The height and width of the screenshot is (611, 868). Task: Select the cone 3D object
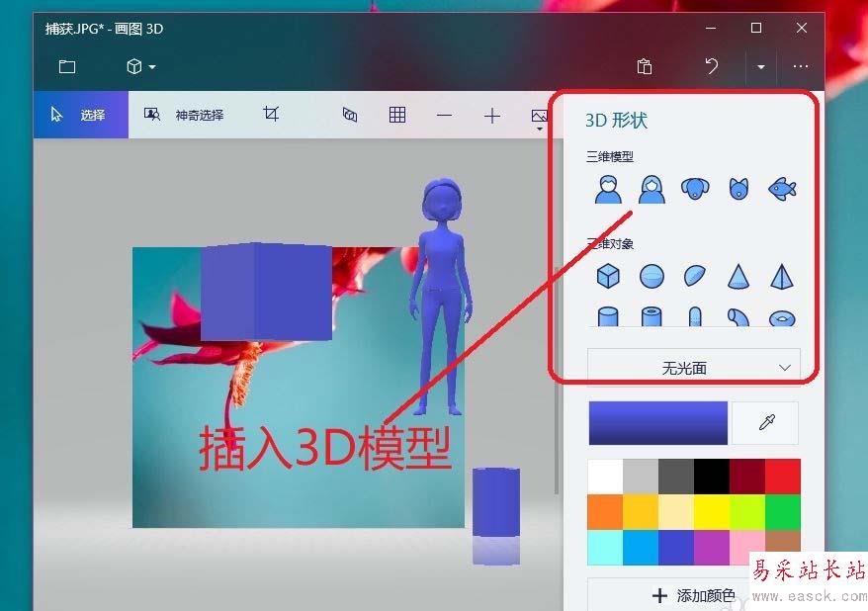point(738,276)
